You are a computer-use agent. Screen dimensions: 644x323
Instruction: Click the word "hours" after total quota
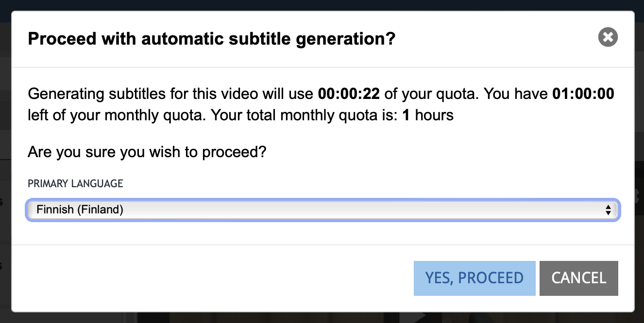[434, 115]
